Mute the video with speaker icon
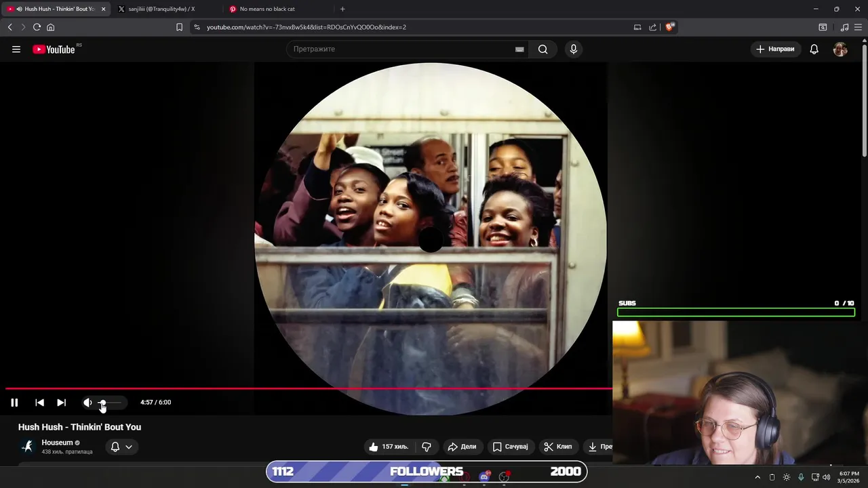 tap(87, 403)
